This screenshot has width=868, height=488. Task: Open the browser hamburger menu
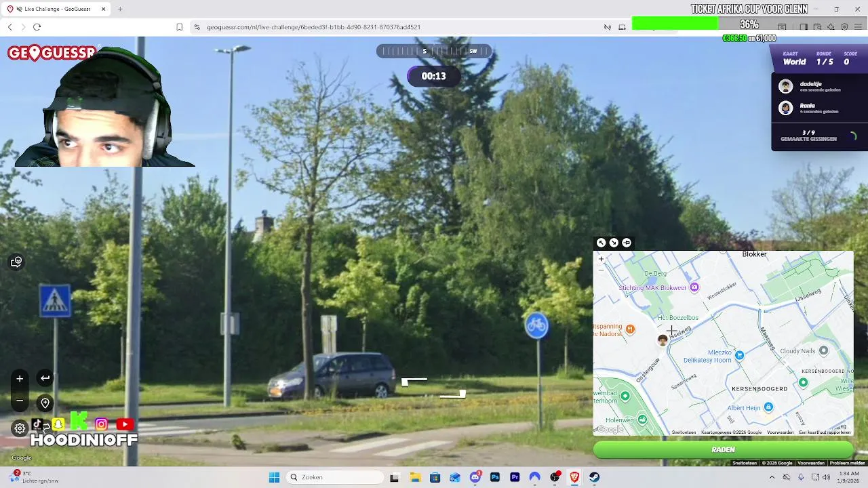pyautogui.click(x=858, y=27)
